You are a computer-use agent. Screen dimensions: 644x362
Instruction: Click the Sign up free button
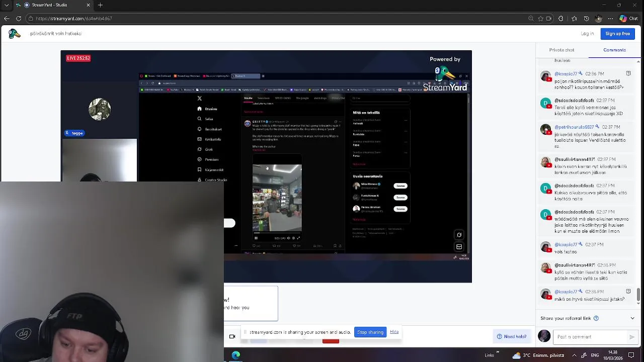pyautogui.click(x=617, y=34)
